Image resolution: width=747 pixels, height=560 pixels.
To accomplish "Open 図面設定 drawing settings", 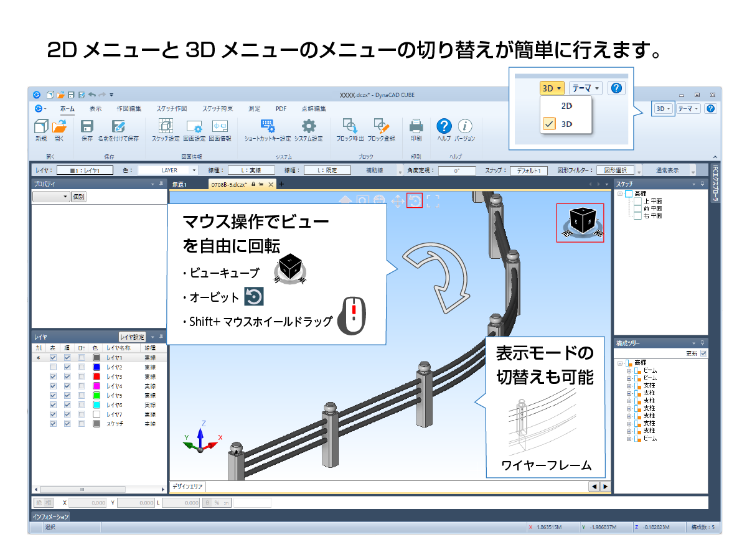I will (x=194, y=126).
